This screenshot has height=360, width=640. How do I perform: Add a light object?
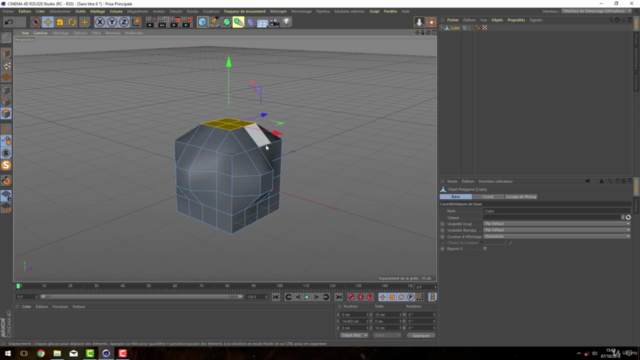coord(287,22)
